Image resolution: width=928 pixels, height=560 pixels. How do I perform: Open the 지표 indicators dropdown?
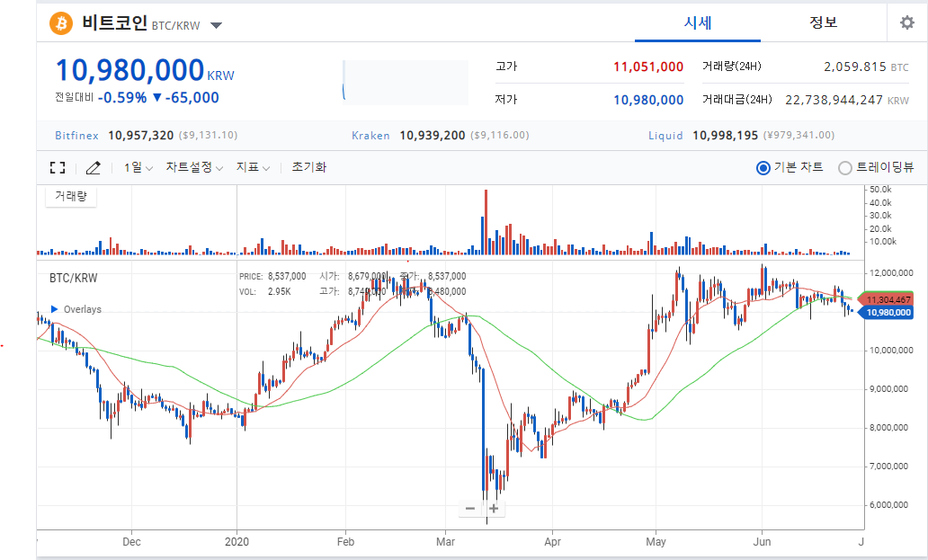(x=253, y=168)
